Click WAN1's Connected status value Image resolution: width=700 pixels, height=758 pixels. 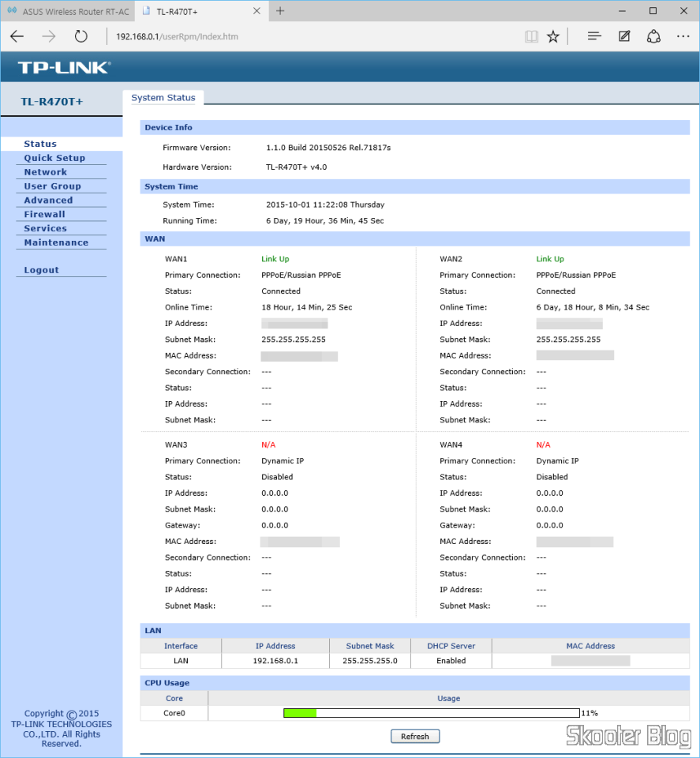click(281, 291)
